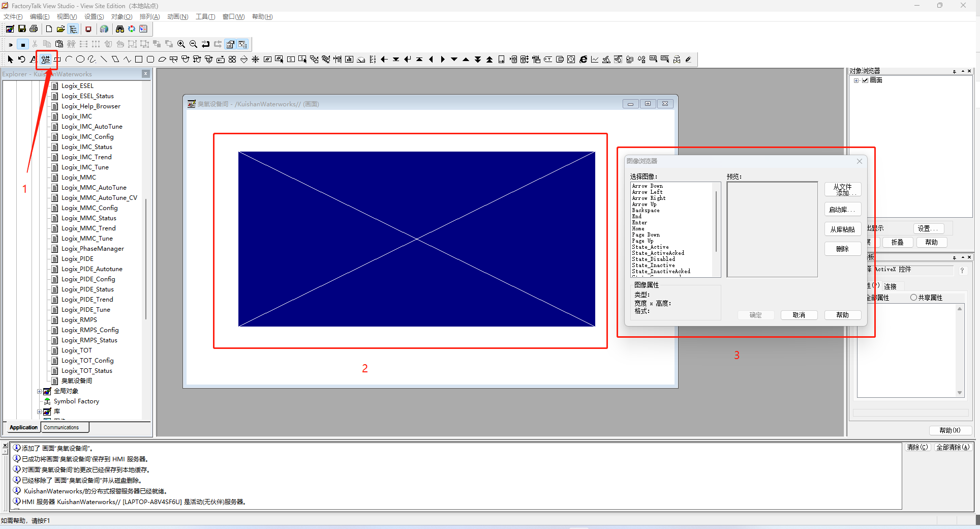Zoom out with the magnifier minus icon
Image resolution: width=980 pixels, height=529 pixels.
pos(193,44)
